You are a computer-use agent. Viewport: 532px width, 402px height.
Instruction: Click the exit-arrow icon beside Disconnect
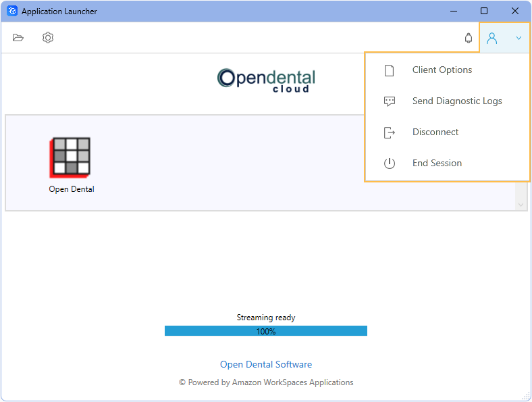(390, 132)
